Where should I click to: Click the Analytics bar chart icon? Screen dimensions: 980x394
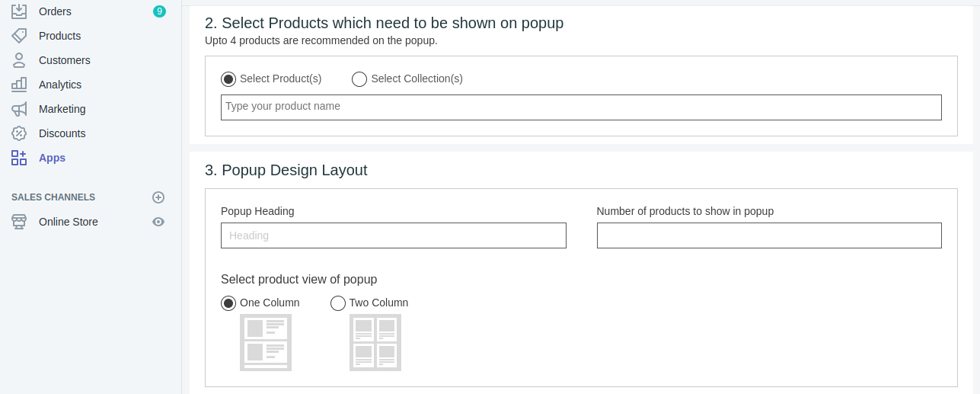(19, 85)
